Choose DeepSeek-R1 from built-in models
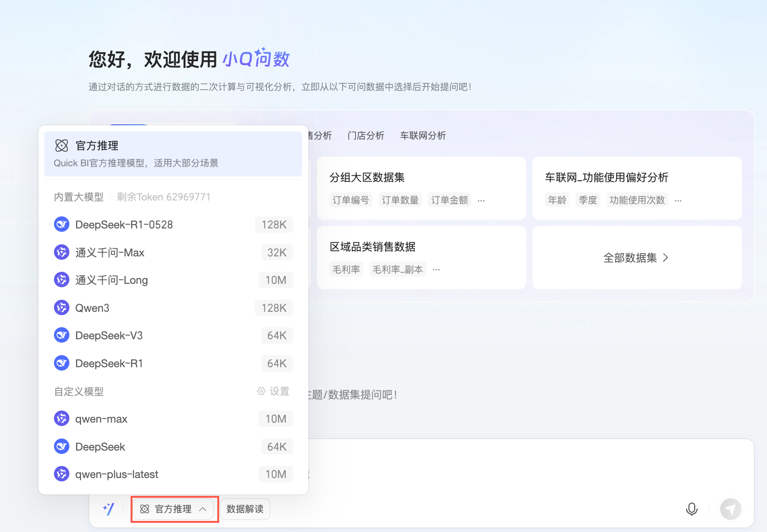This screenshot has height=532, width=767. [173, 363]
